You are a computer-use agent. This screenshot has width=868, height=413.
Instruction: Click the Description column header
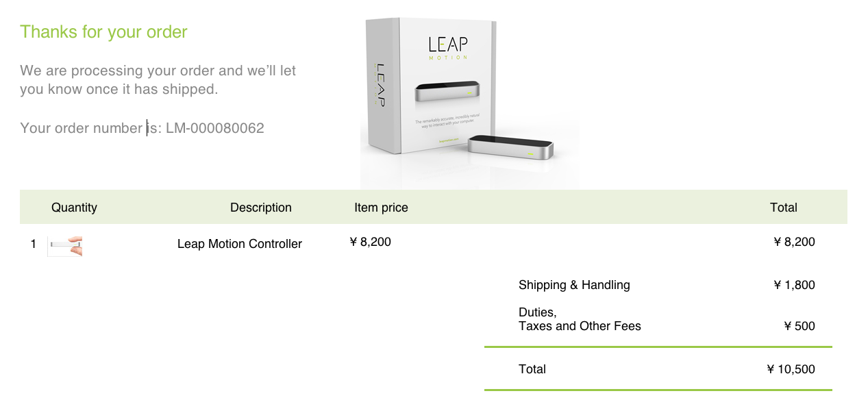(x=261, y=208)
